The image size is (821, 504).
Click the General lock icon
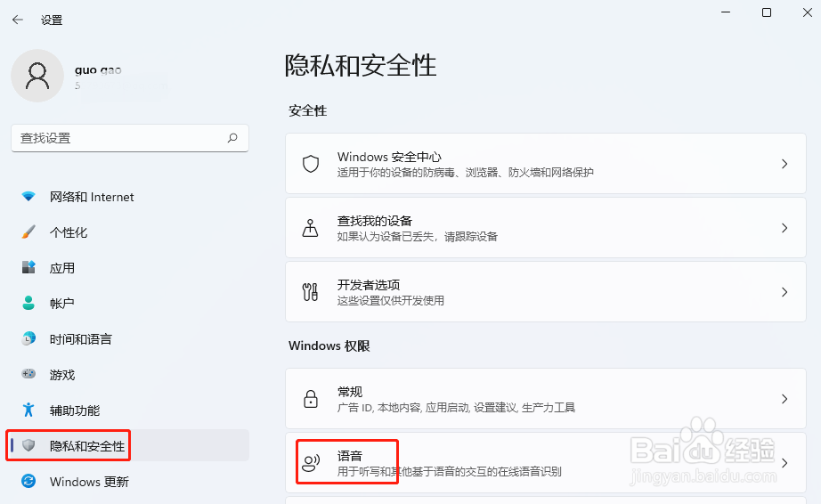coord(311,399)
